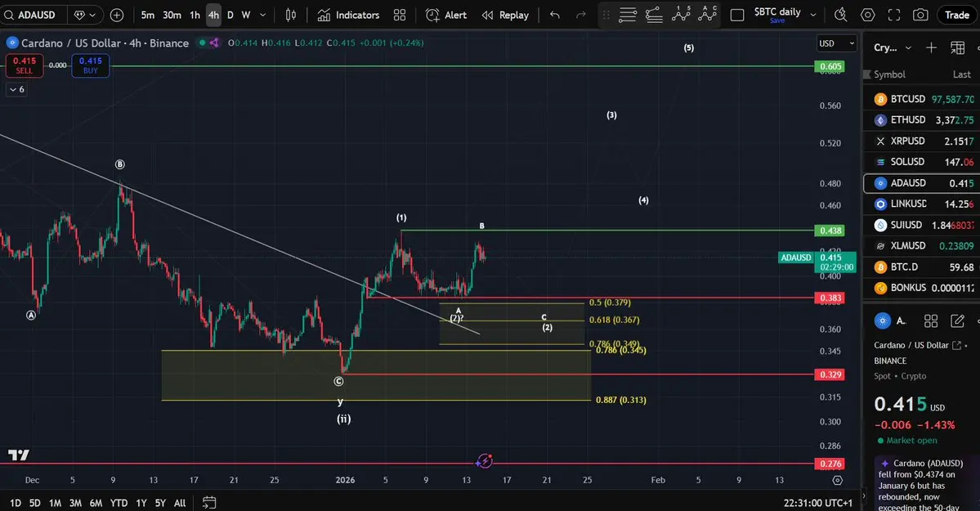Open the watchlist advanced view table icon
The width and height of the screenshot is (980, 511).
click(957, 47)
